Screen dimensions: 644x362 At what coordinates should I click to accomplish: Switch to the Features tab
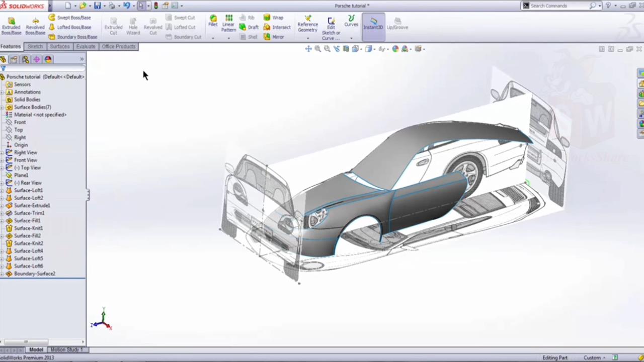pyautogui.click(x=11, y=46)
